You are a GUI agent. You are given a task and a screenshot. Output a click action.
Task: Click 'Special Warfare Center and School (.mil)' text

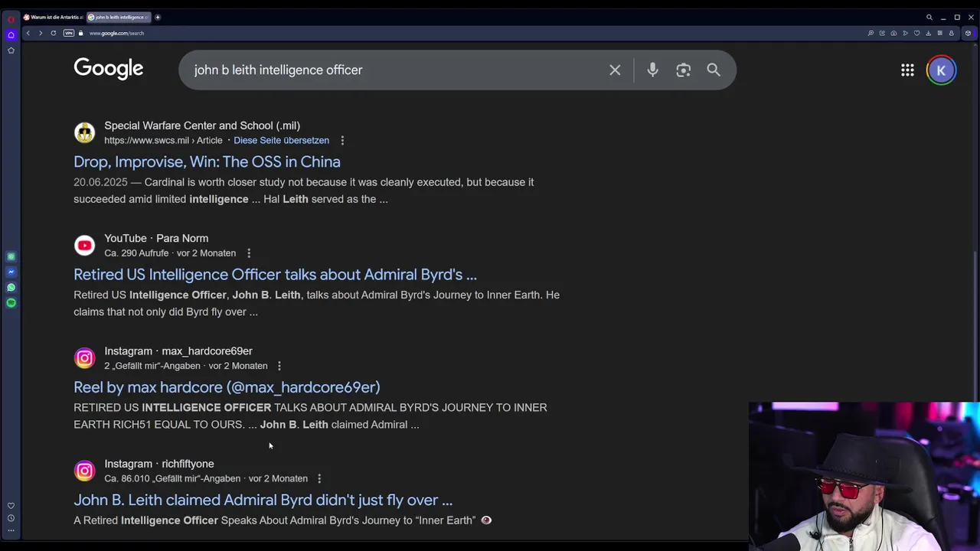click(x=202, y=126)
